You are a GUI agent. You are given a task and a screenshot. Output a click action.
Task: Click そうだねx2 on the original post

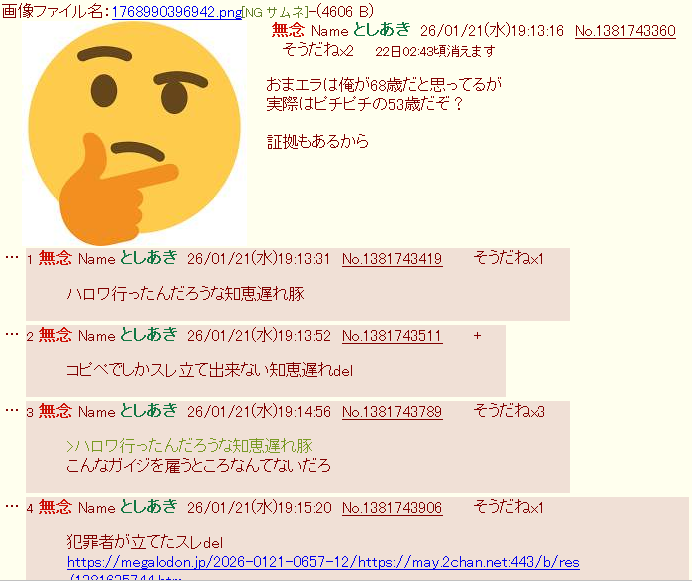tap(318, 50)
